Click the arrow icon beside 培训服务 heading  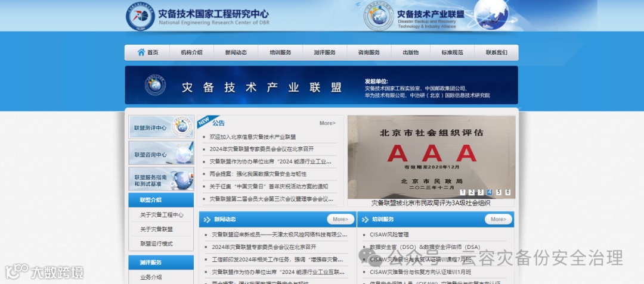click(x=365, y=220)
